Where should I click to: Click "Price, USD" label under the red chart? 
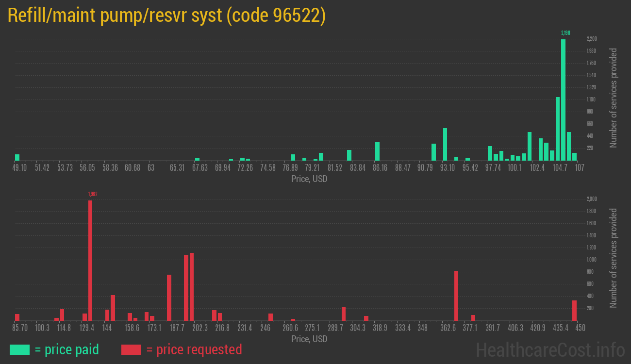pos(309,339)
